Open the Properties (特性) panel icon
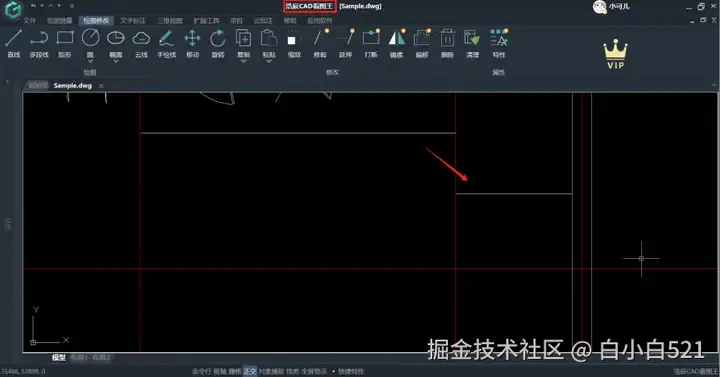Image resolution: width=720 pixels, height=377 pixels. (x=499, y=43)
